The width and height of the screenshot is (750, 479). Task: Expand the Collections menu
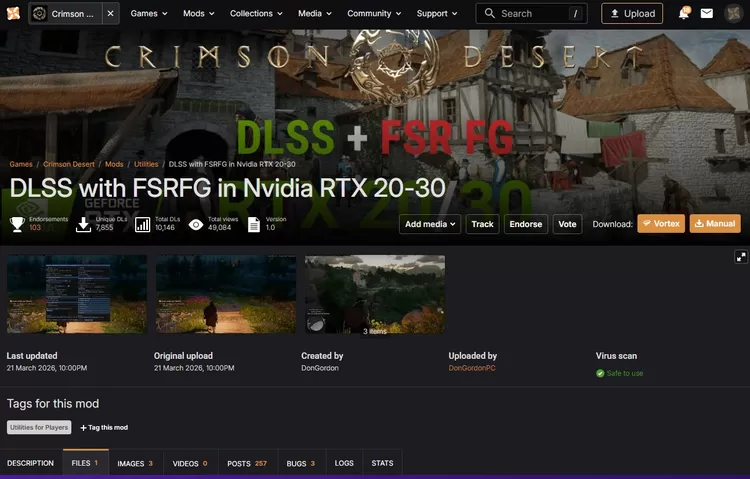tap(256, 13)
